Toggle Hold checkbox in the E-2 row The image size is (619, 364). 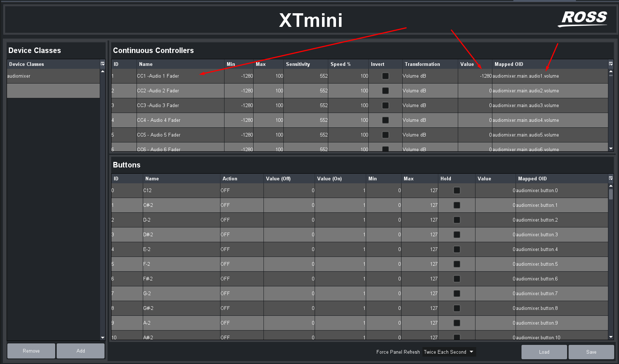point(457,249)
